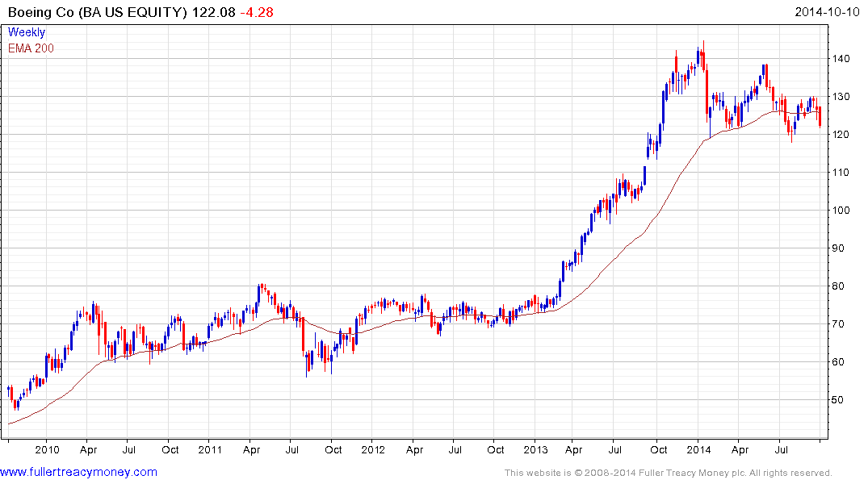Image resolution: width=868 pixels, height=484 pixels.
Task: Select the EMA 200 legend label
Action: tap(31, 48)
